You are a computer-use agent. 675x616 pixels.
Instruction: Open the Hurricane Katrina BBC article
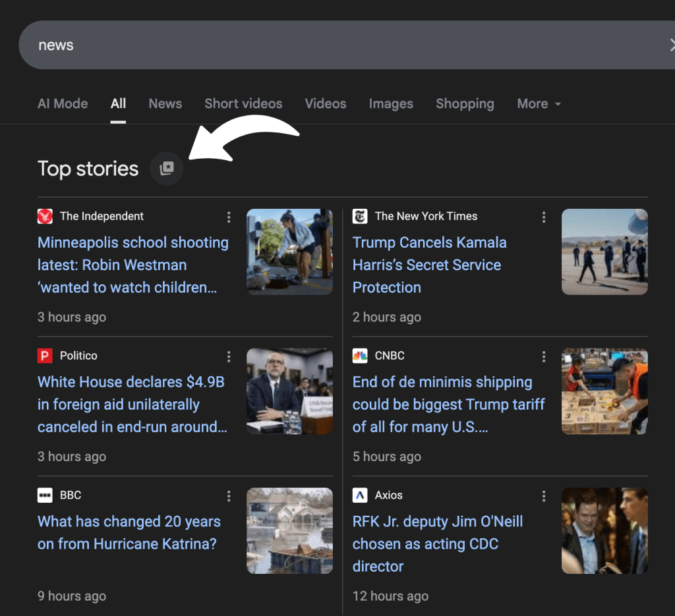129,532
